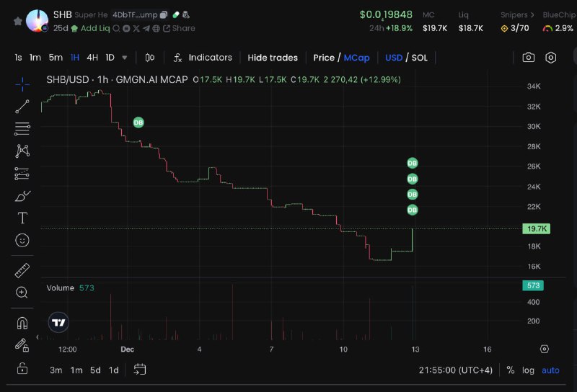This screenshot has width=577, height=392.
Task: Toggle Hide trades on the chart
Action: point(273,58)
